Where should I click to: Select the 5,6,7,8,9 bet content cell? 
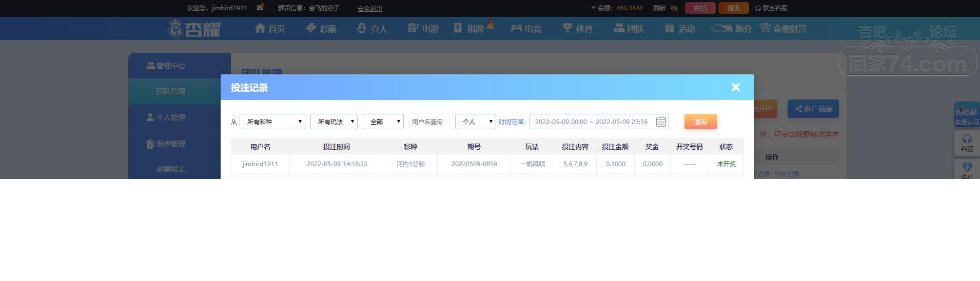[x=575, y=164]
